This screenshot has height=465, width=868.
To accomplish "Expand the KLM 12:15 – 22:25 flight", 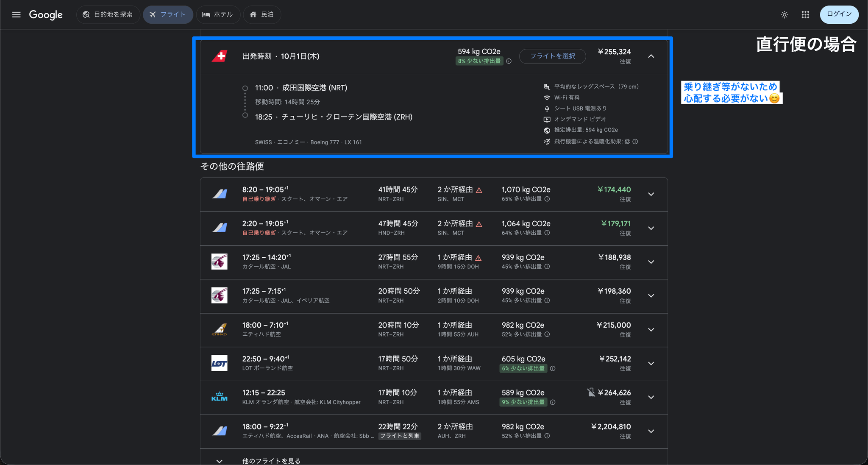I will pos(651,397).
